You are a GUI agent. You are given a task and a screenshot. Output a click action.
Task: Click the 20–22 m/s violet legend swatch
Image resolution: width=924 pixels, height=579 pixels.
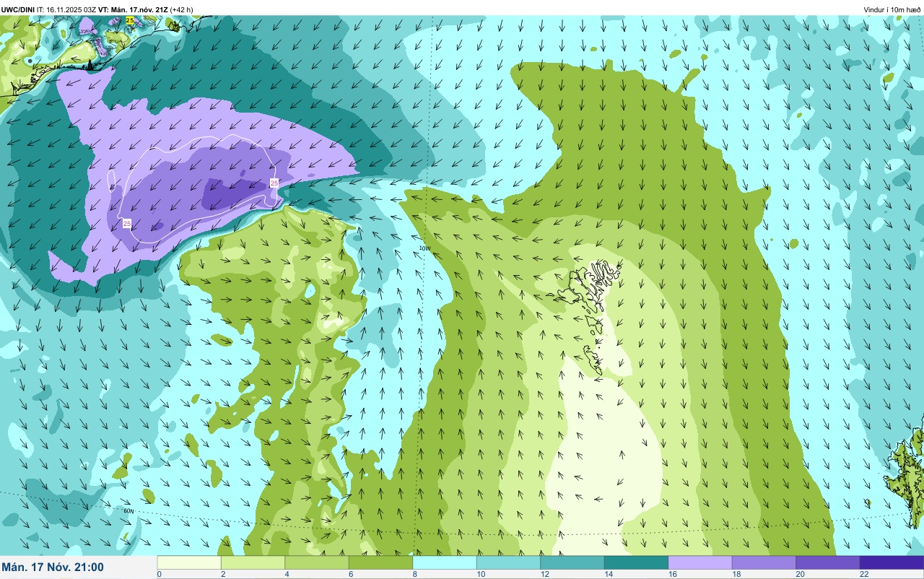tap(828, 562)
